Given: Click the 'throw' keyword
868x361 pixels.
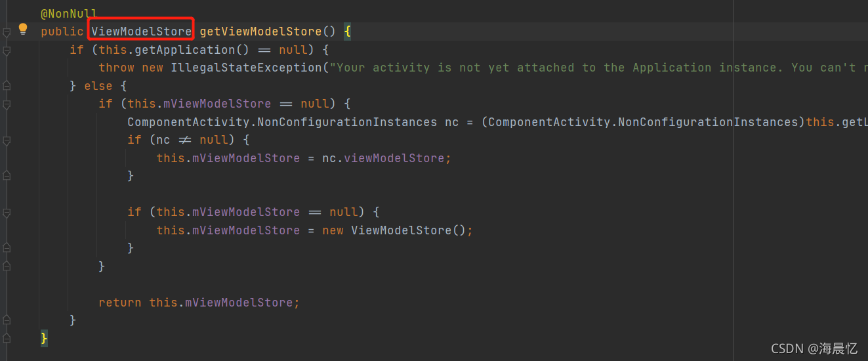Looking at the screenshot, I should point(117,68).
